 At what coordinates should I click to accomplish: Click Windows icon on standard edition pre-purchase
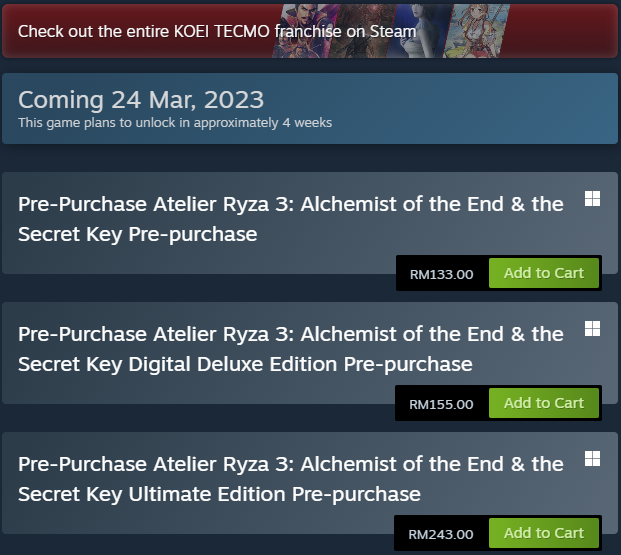[592, 199]
